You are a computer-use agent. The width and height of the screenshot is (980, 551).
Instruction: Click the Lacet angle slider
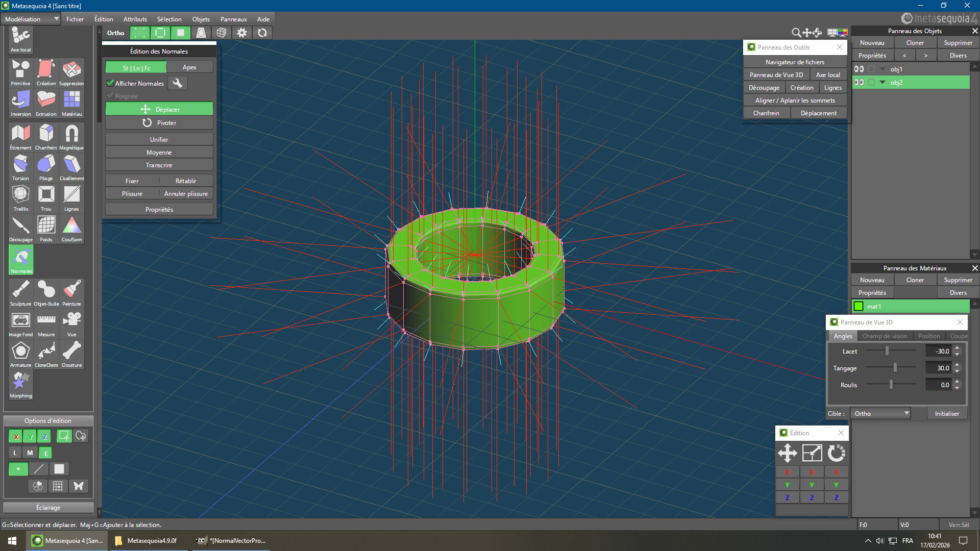tap(887, 351)
